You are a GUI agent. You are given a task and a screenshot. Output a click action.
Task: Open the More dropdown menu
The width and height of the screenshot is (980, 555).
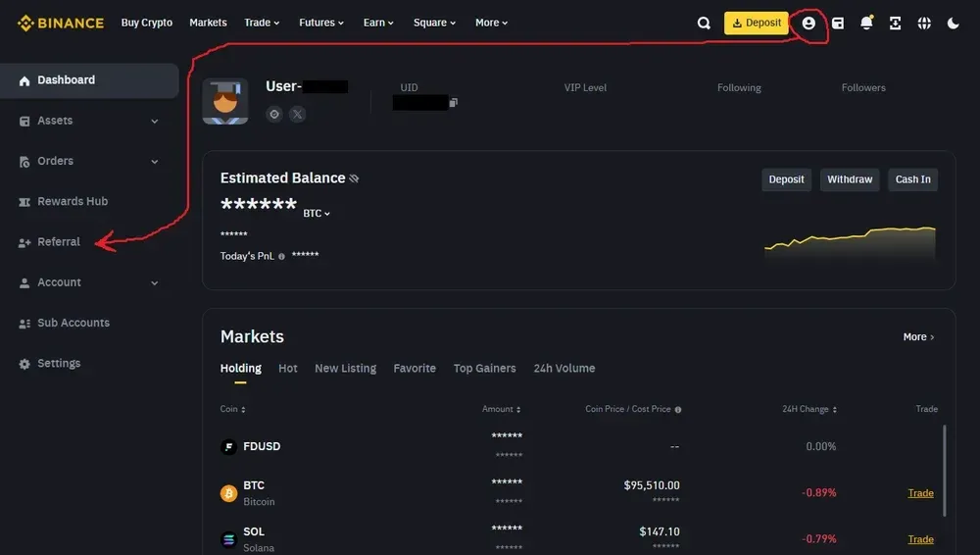(491, 23)
